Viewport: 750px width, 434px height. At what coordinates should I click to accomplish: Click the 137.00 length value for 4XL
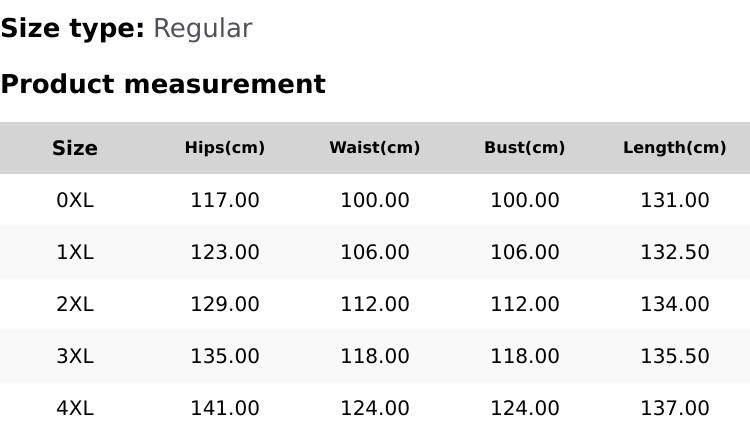click(675, 408)
